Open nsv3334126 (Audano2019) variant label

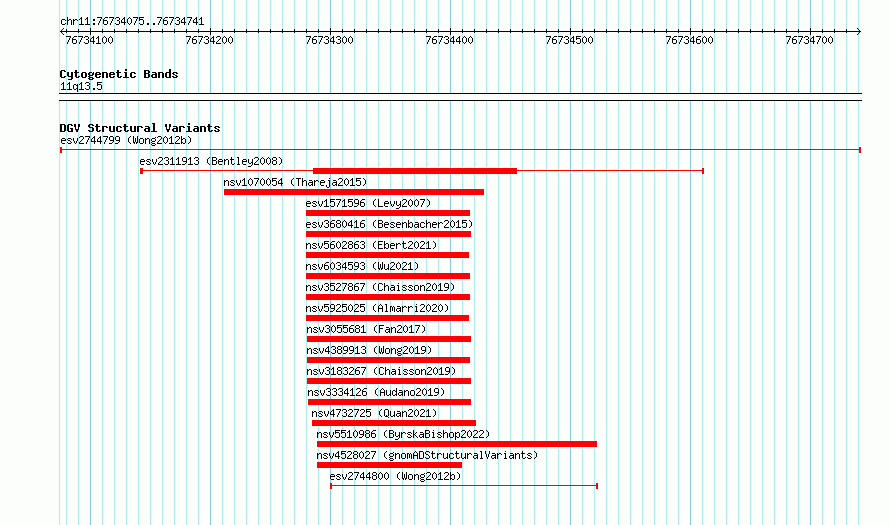click(x=376, y=392)
